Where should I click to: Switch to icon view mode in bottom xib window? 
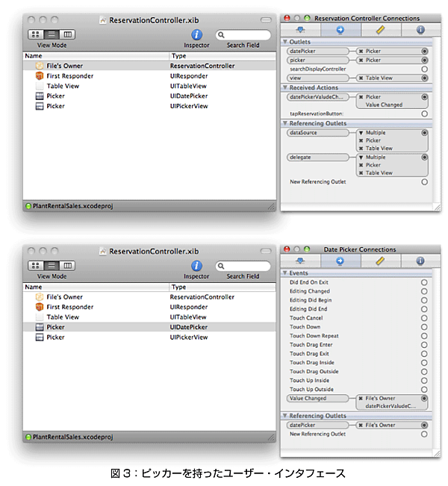[x=36, y=266]
